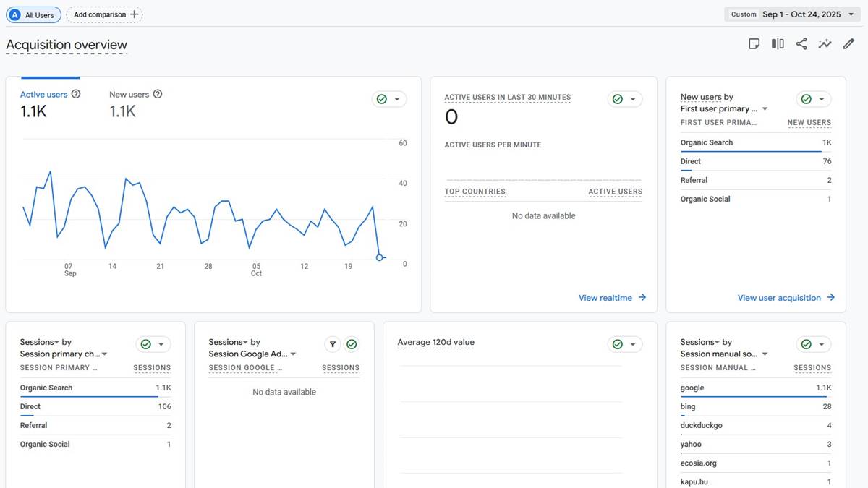Expand the Session primary channel dimension dropdown
The height and width of the screenshot is (488, 868).
click(105, 354)
